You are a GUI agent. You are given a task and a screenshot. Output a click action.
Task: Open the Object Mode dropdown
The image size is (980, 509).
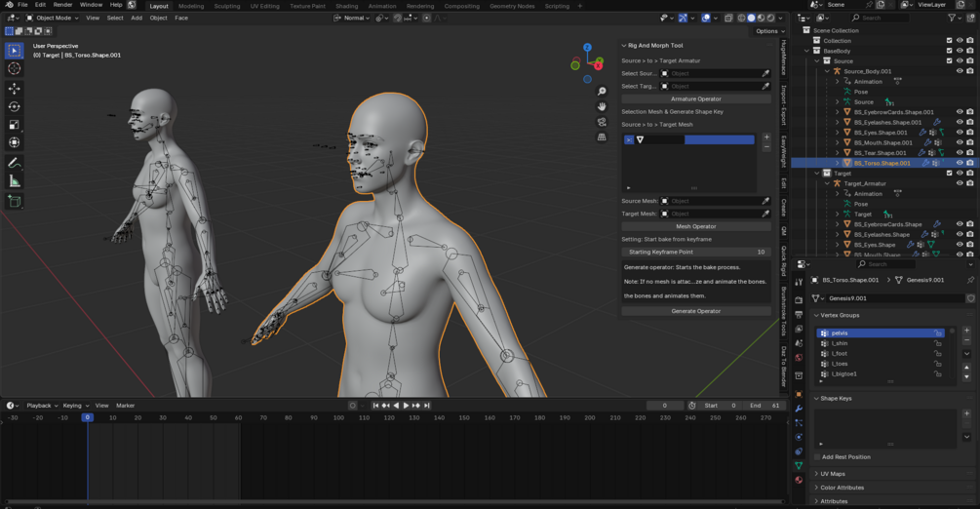point(53,19)
